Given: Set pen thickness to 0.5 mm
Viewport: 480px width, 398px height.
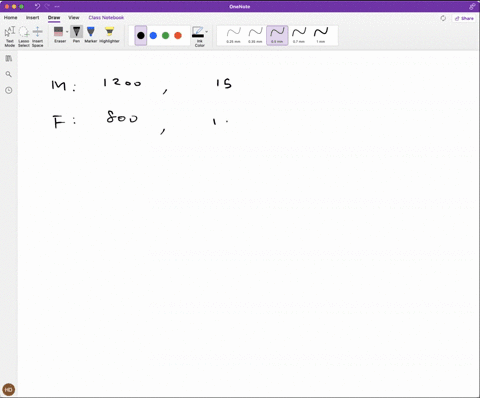Looking at the screenshot, I should click(x=277, y=35).
